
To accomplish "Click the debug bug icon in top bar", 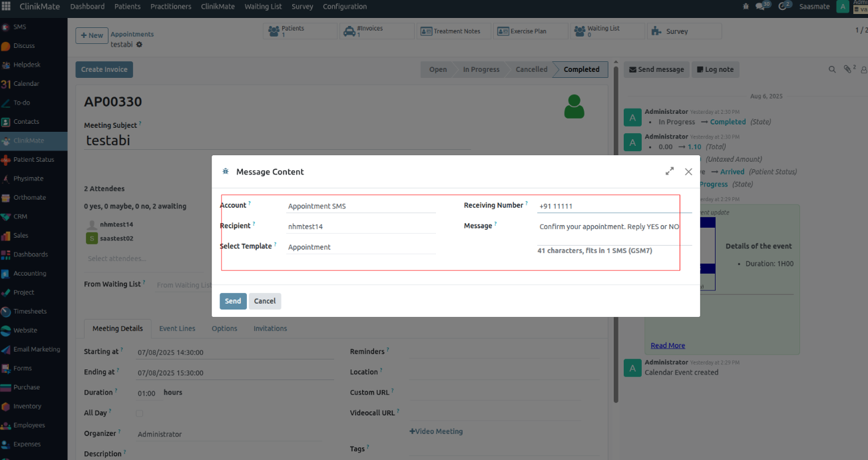I will pos(745,6).
